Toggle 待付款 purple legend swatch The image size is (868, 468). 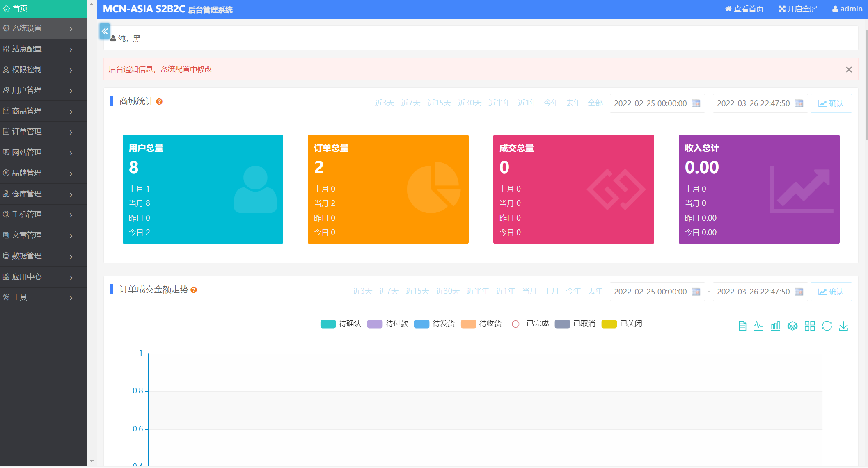click(x=375, y=324)
